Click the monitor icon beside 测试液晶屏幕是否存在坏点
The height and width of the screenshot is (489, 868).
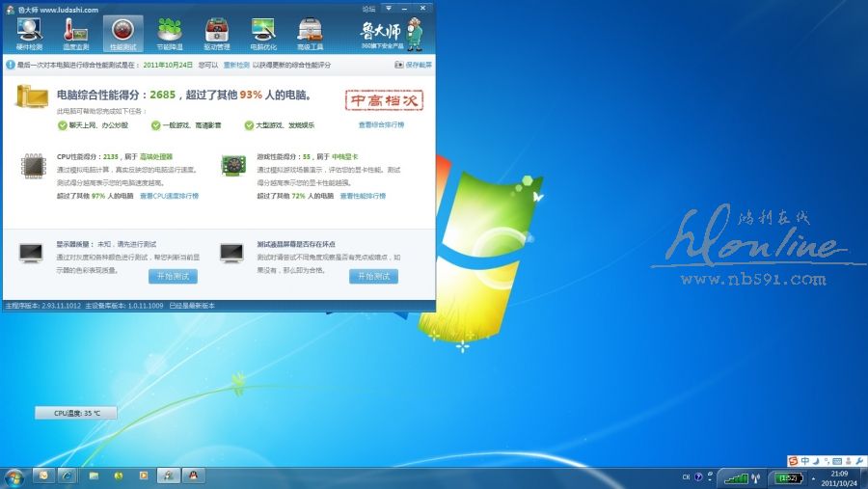231,253
